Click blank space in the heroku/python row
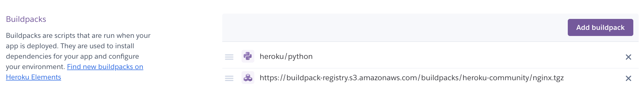The image size is (644, 97). (468, 56)
